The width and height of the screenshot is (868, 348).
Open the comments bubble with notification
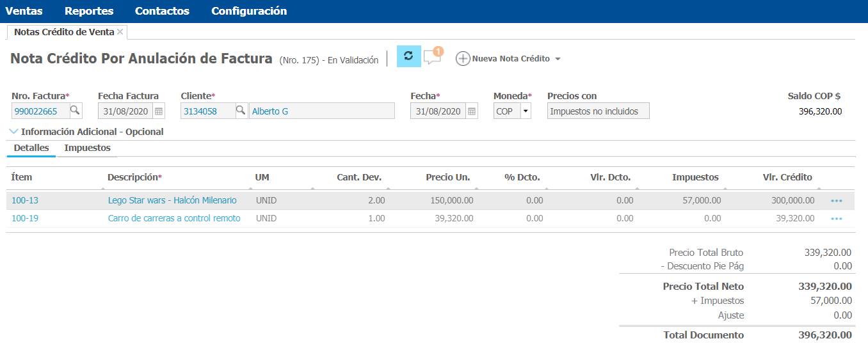click(433, 57)
